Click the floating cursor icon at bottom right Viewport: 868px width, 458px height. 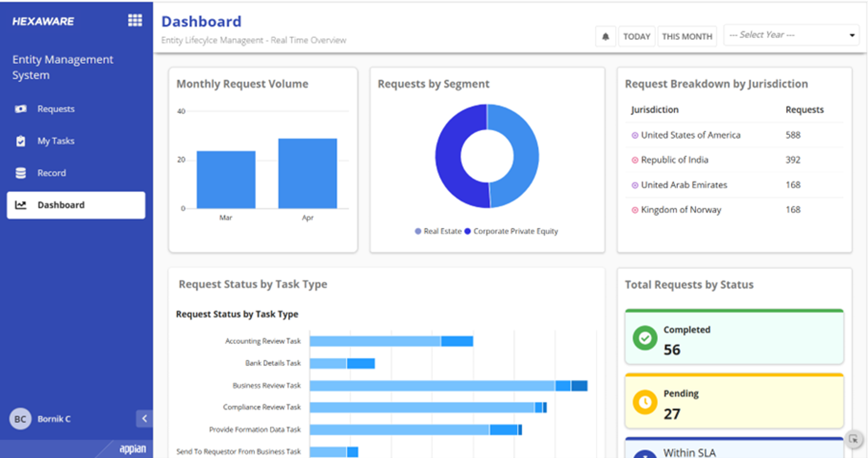click(854, 439)
